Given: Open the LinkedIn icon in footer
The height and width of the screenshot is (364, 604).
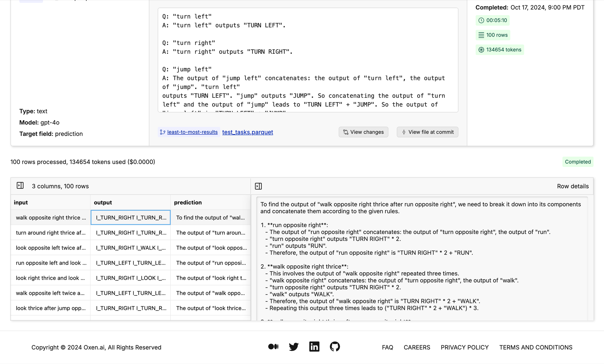Looking at the screenshot, I should coord(314,346).
